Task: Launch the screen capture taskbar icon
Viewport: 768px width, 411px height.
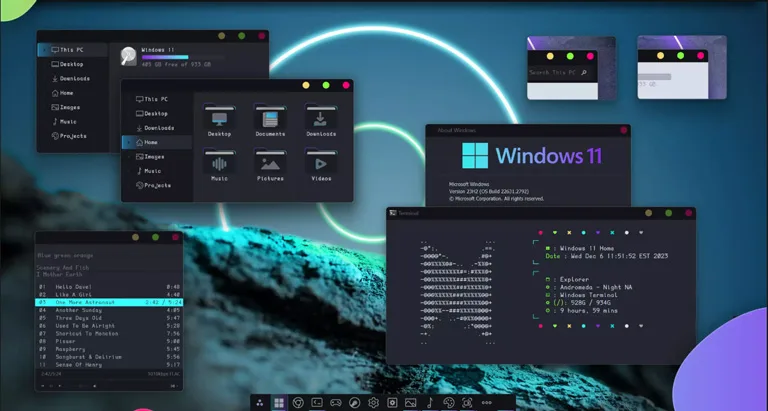Action: click(x=467, y=403)
